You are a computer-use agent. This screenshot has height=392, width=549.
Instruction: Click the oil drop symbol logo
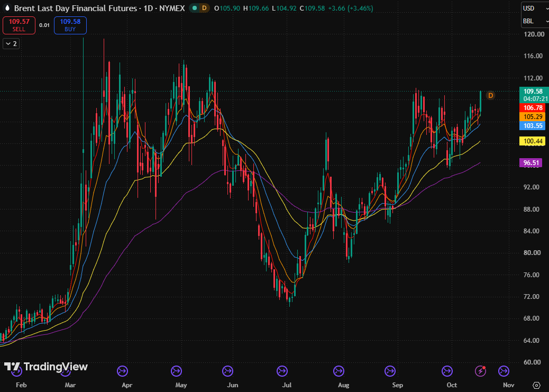[7, 8]
